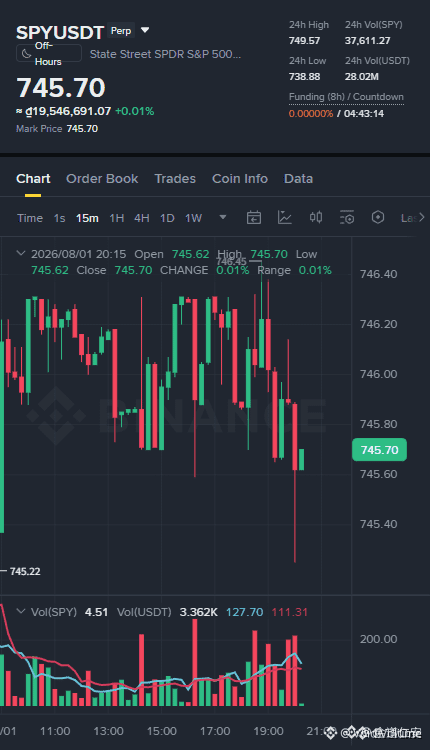Select the 1s interval
This screenshot has height=750, width=430.
(59, 218)
